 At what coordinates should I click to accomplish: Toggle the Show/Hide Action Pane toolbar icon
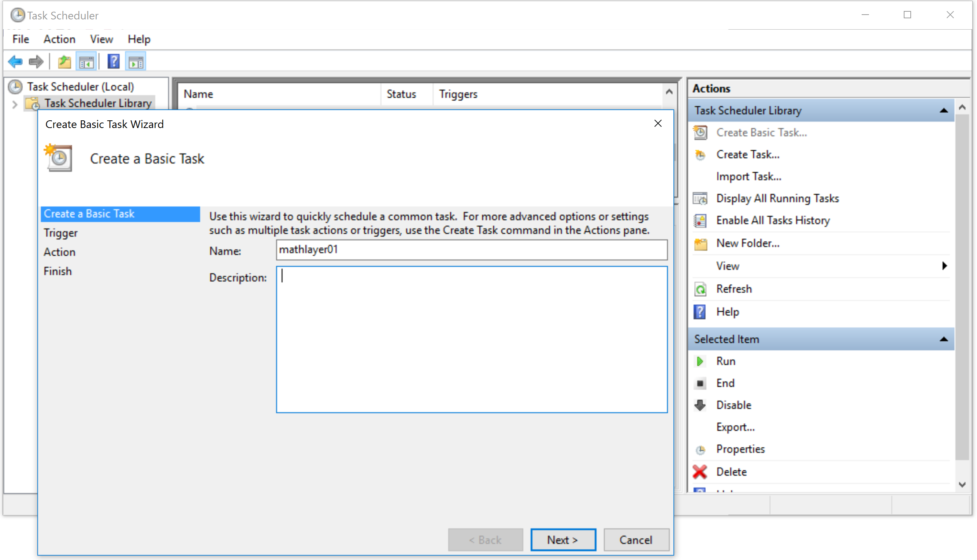[136, 61]
